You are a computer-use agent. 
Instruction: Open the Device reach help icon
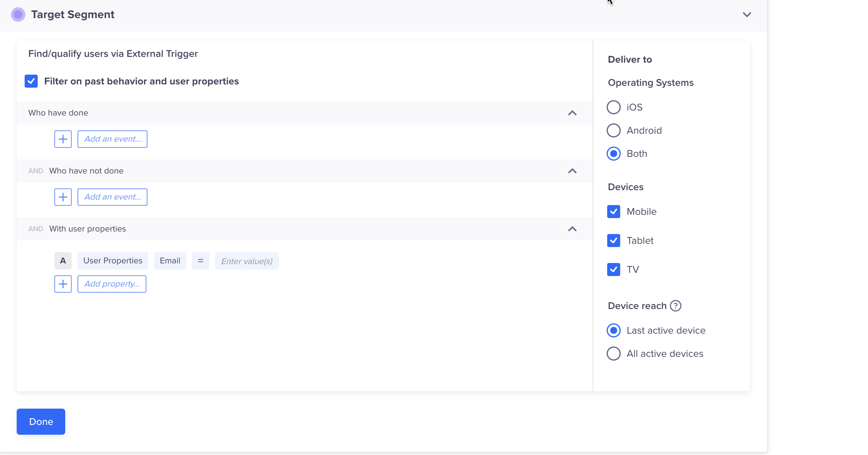point(676,306)
